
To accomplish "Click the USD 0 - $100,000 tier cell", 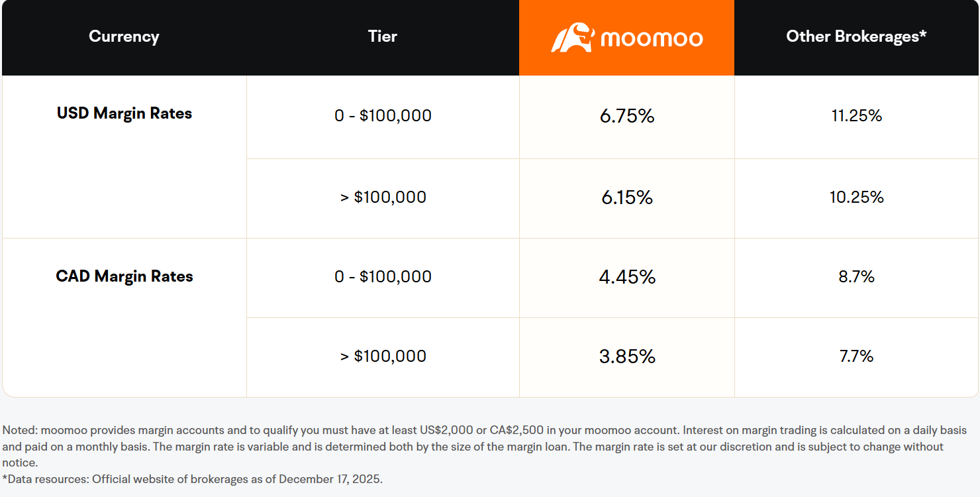I will click(383, 116).
